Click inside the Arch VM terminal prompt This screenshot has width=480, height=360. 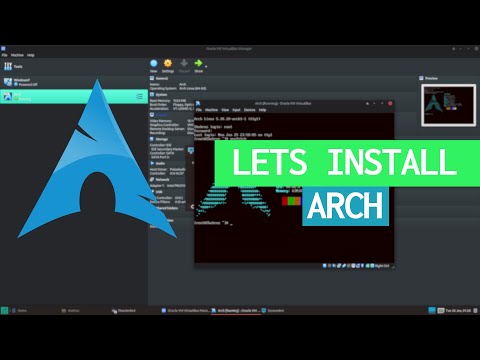(213, 223)
